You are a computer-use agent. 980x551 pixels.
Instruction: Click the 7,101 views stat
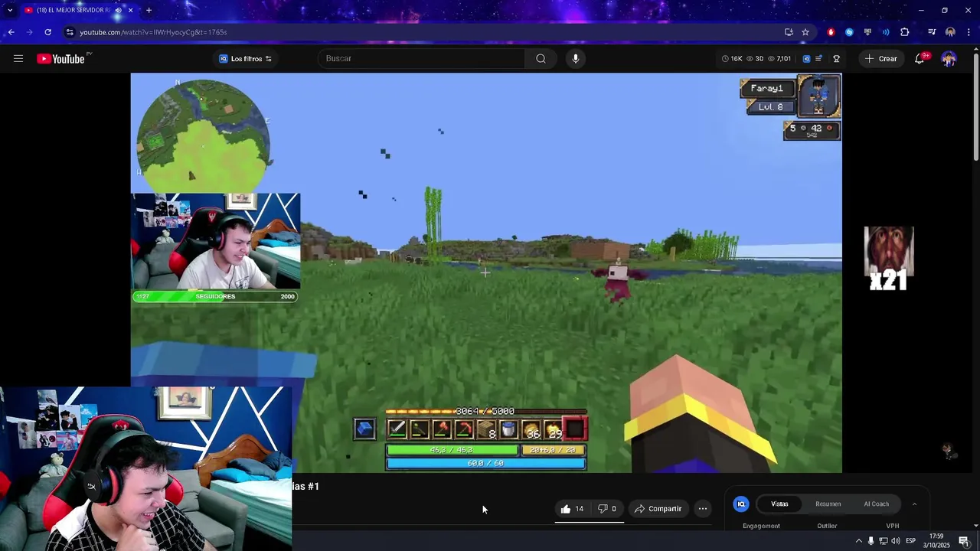[x=779, y=59]
